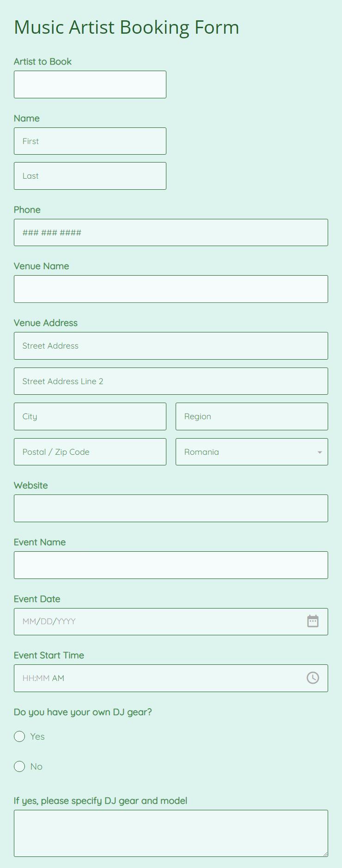342x868 pixels.
Task: Click the Street Address Line 2 field
Action: pos(171,381)
